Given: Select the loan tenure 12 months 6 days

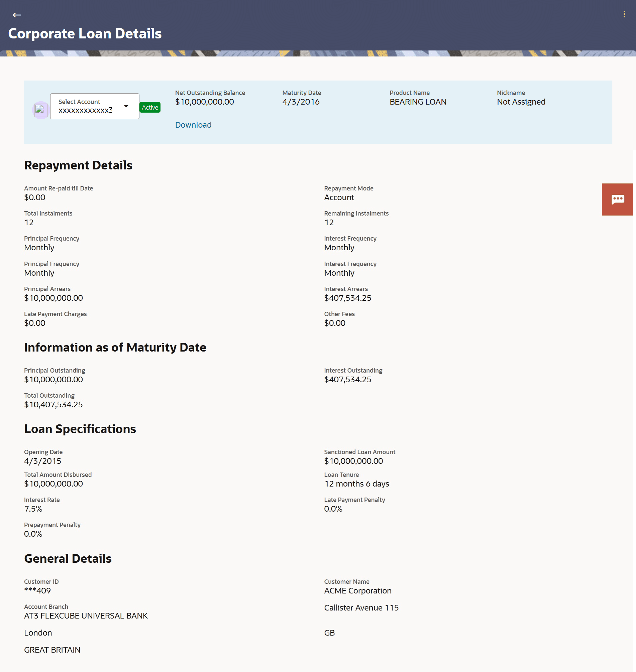Looking at the screenshot, I should [x=357, y=484].
